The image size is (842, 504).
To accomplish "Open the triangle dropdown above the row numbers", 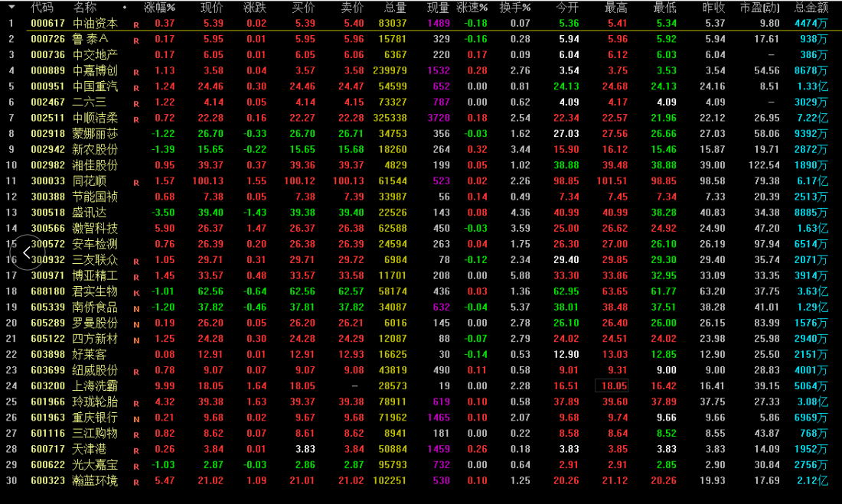I will coord(11,7).
